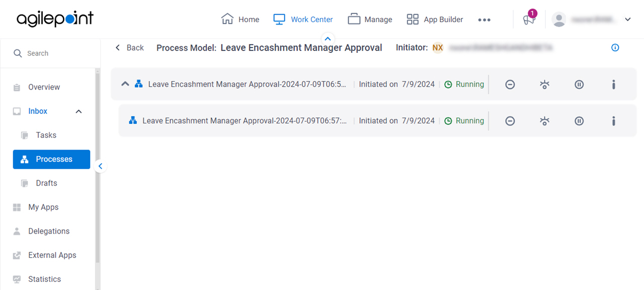Open the user profile dropdown arrow
The width and height of the screenshot is (644, 290).
coord(627,20)
